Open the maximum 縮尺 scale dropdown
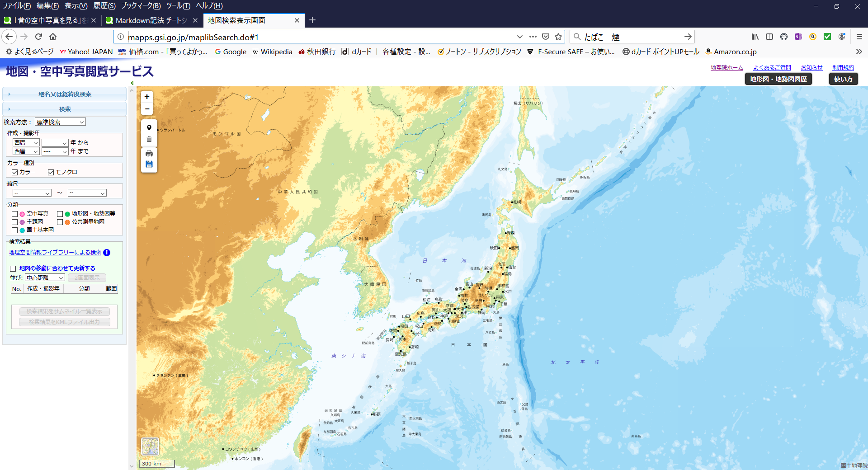The image size is (868, 470). [x=87, y=193]
